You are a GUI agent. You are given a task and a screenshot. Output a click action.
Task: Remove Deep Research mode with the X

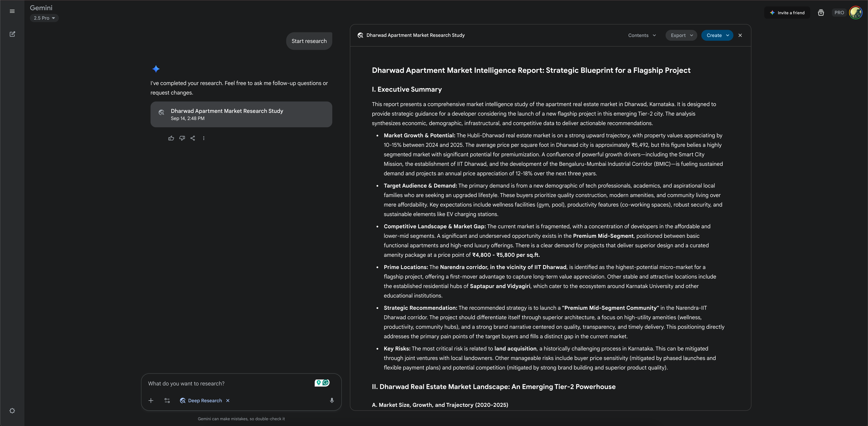coord(228,400)
